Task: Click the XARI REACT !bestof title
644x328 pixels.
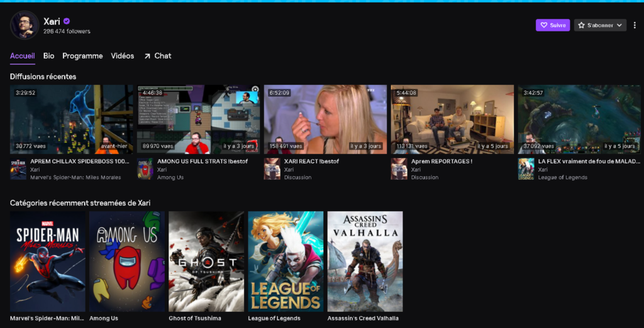Action: (311, 161)
